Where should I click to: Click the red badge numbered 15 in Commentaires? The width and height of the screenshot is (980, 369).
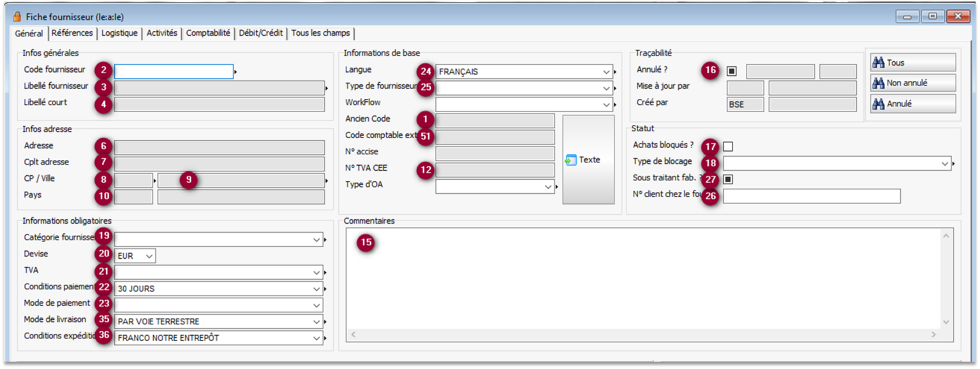[366, 243]
